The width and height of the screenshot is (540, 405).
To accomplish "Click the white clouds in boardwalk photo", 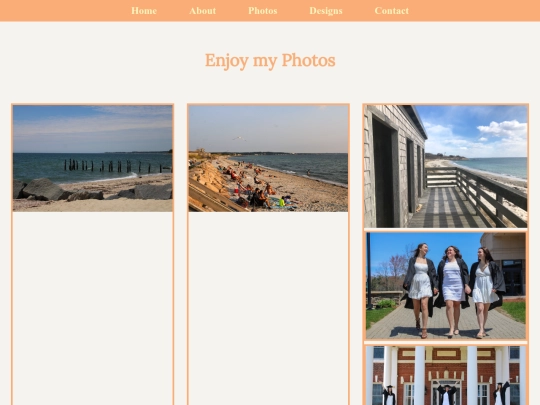I will pyautogui.click(x=503, y=129).
